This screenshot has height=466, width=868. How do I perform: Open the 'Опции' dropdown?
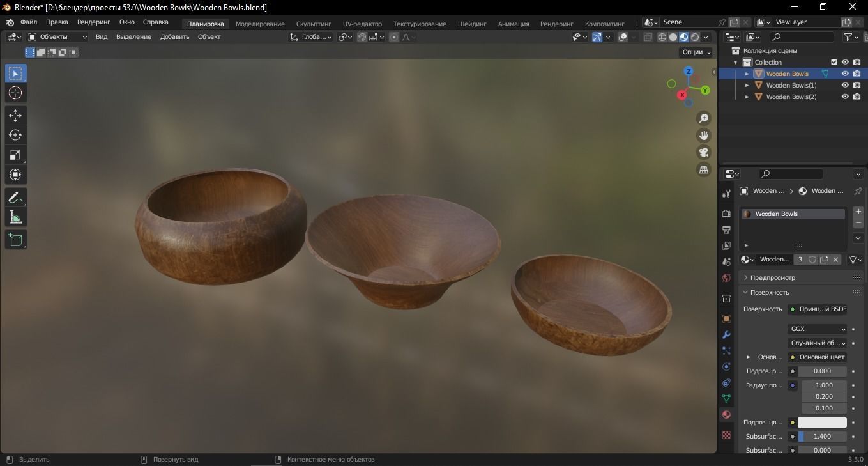[696, 52]
